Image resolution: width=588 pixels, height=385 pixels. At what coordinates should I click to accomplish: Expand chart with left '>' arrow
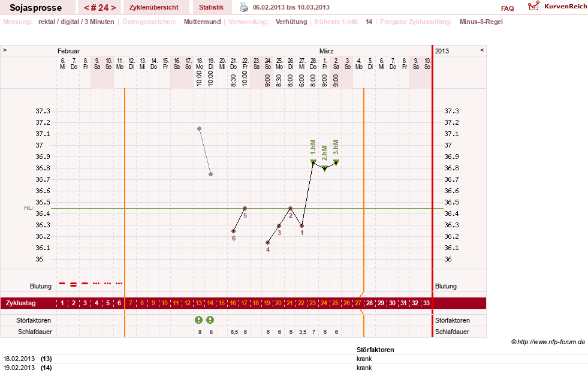click(5, 50)
